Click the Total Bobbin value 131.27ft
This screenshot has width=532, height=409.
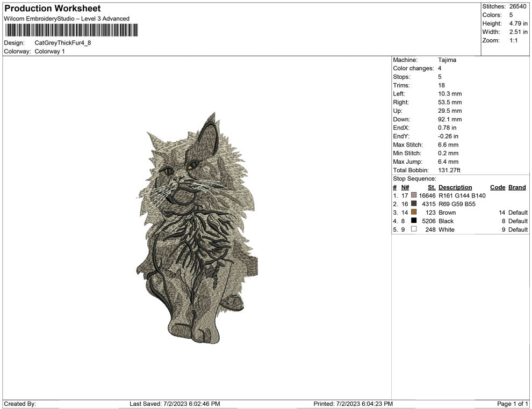click(x=449, y=170)
